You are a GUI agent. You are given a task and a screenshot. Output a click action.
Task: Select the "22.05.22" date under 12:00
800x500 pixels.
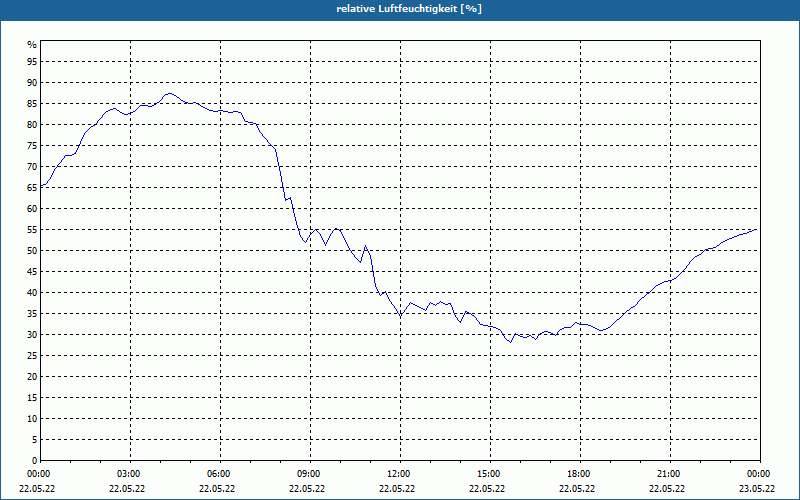(x=397, y=489)
